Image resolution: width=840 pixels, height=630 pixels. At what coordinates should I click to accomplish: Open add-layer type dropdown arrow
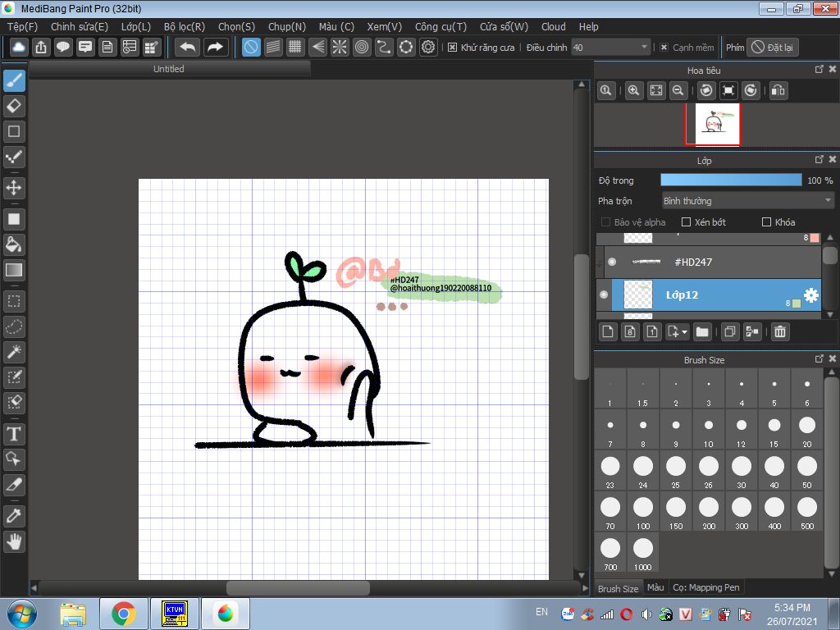tap(684, 332)
